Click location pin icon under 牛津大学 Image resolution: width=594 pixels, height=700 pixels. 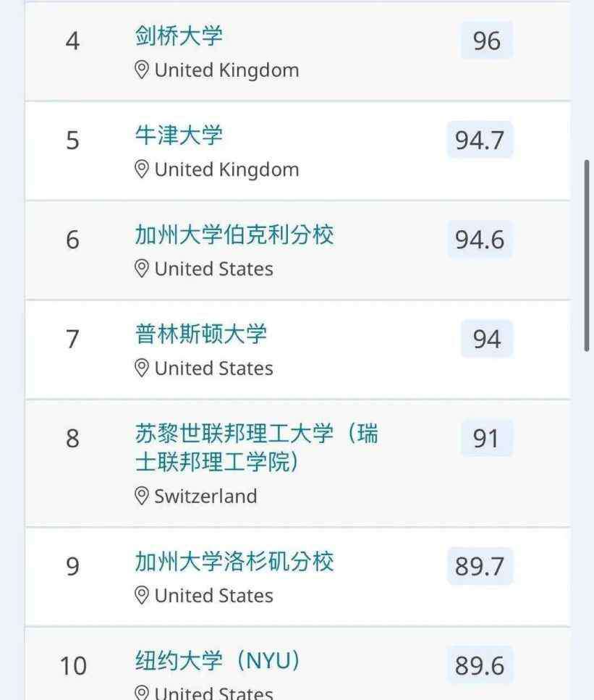coord(142,170)
